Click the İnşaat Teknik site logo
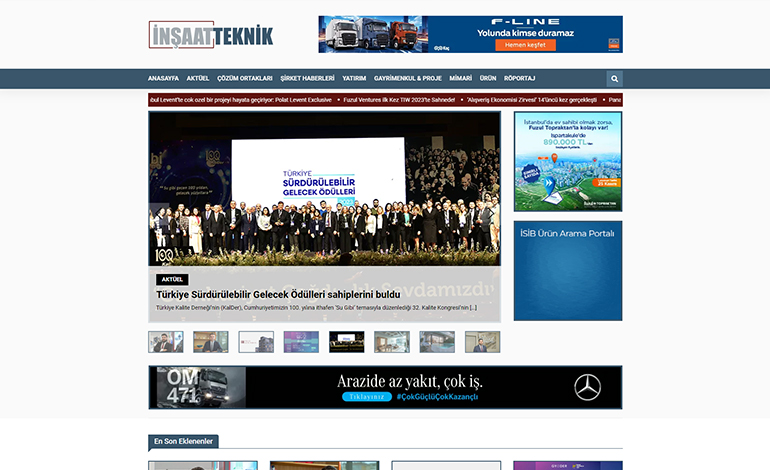 pyautogui.click(x=211, y=35)
